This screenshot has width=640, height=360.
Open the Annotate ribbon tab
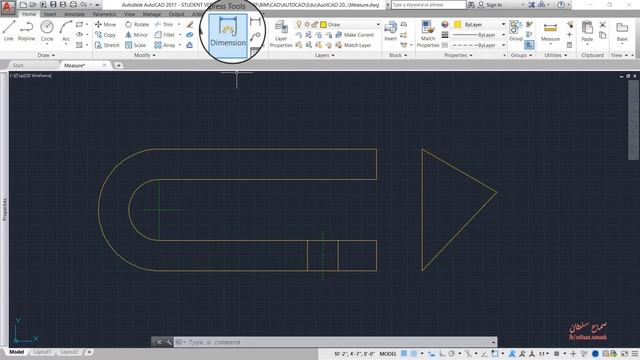[x=74, y=14]
